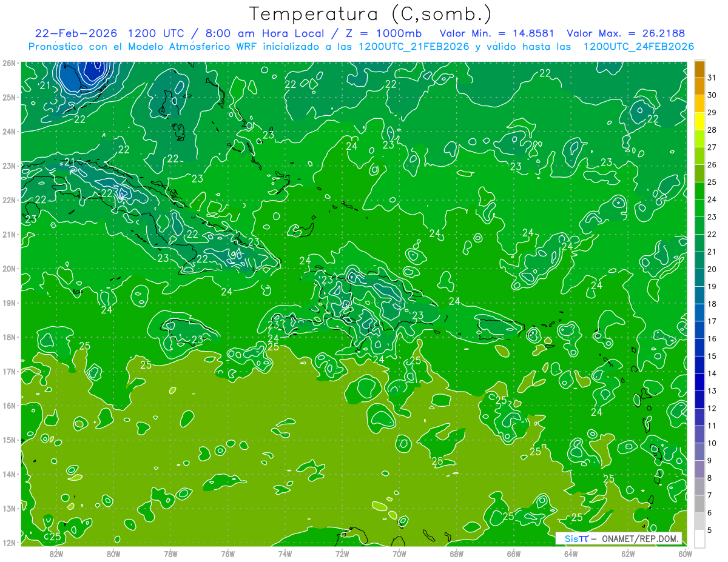Viewport: 728px width, 562px height.
Task: Click the white swatch below legend value 5
Action: [x=699, y=538]
